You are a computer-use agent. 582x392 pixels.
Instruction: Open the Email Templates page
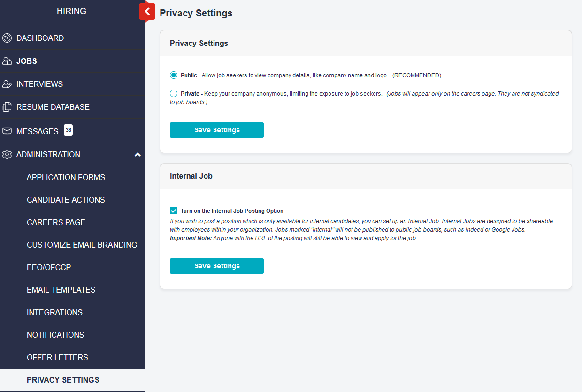pos(61,290)
